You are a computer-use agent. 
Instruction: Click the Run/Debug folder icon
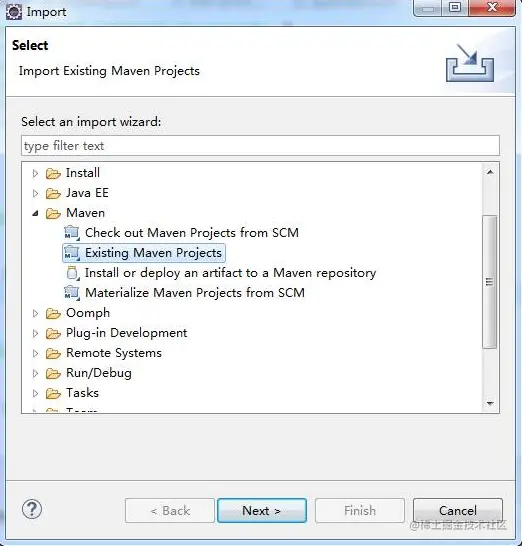[53, 373]
